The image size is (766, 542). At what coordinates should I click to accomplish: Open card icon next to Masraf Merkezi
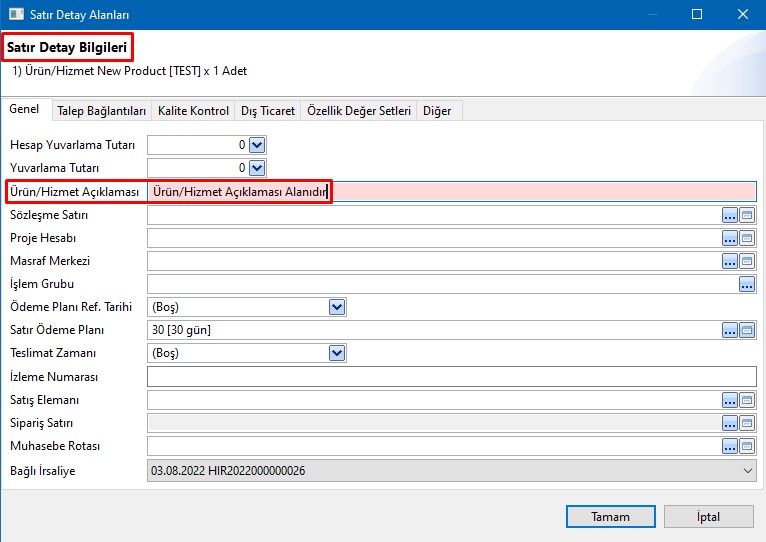747,261
